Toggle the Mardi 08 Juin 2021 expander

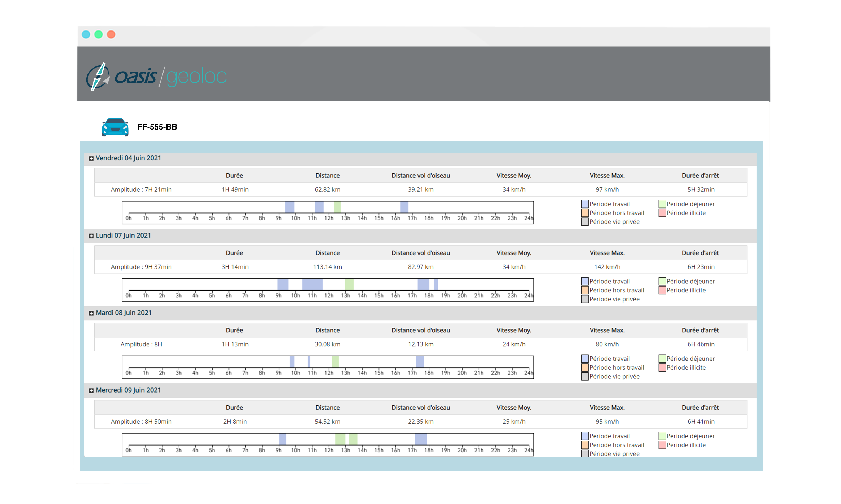(91, 313)
